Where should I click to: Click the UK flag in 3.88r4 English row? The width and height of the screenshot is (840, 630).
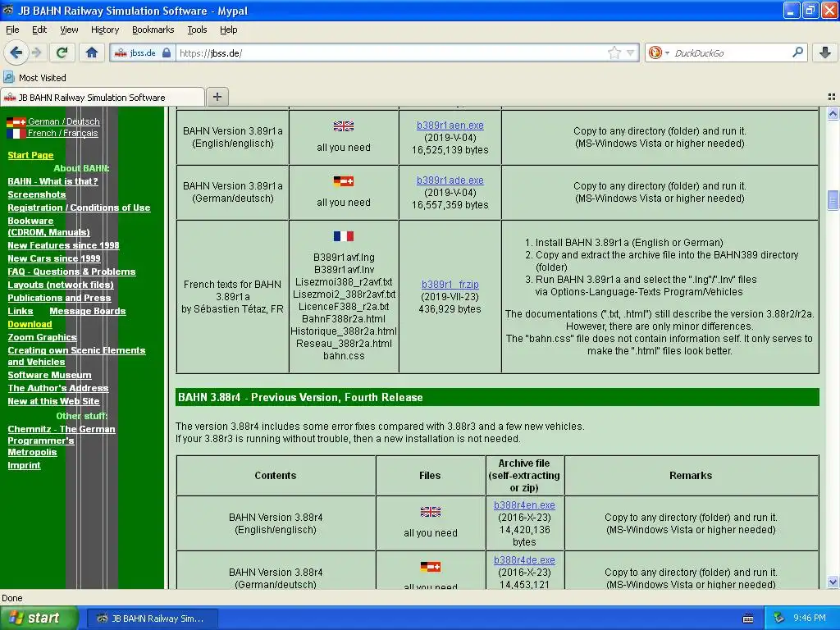pyautogui.click(x=430, y=512)
